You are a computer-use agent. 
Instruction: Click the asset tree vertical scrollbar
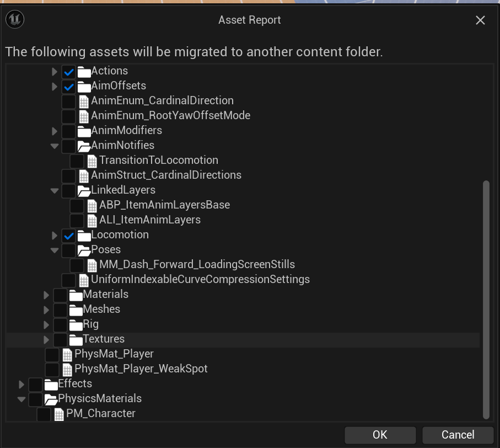coord(486,300)
